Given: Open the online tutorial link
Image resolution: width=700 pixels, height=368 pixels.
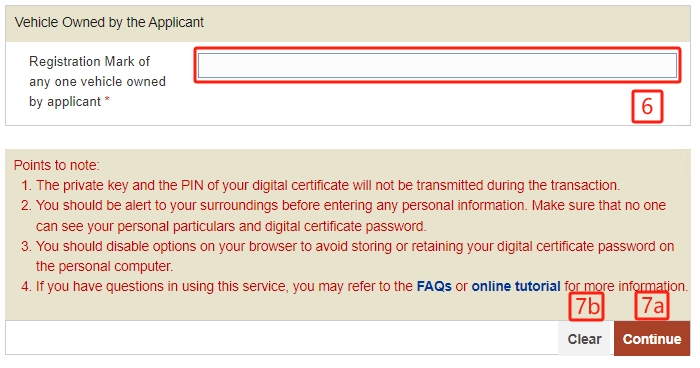Looking at the screenshot, I should [516, 286].
